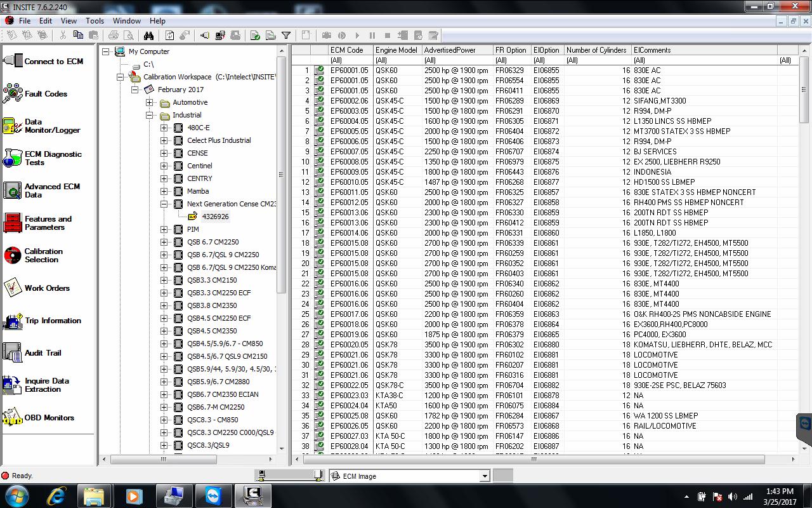
Task: Sort by Engine Model column header
Action: point(397,50)
